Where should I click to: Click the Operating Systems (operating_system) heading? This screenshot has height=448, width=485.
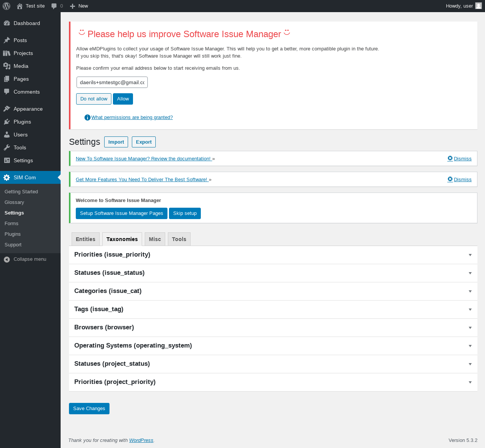[x=133, y=346]
